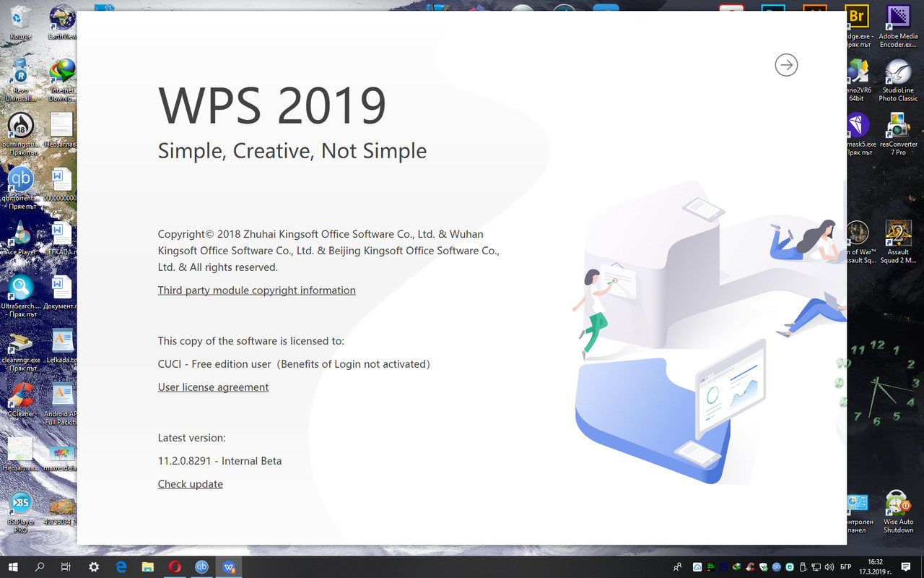Open File Explorer from the taskbar
The width and height of the screenshot is (924, 578).
tap(148, 567)
